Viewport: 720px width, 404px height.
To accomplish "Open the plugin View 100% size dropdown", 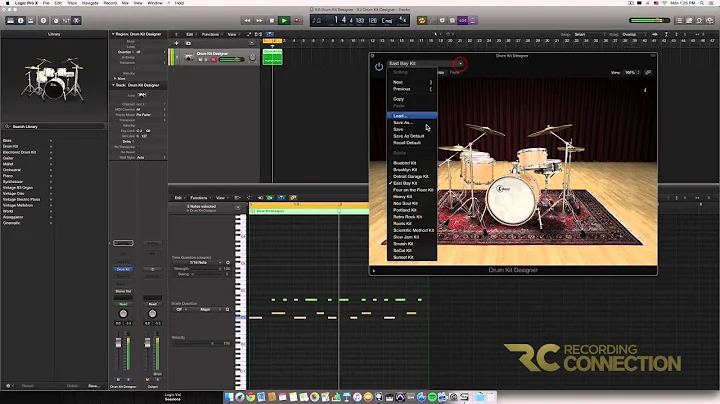I will (632, 73).
